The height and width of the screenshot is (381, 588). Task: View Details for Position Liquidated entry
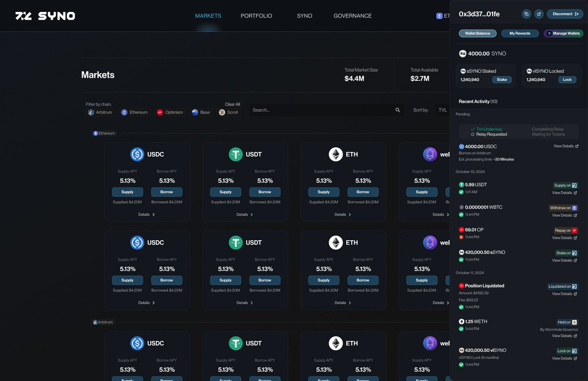pyautogui.click(x=565, y=294)
